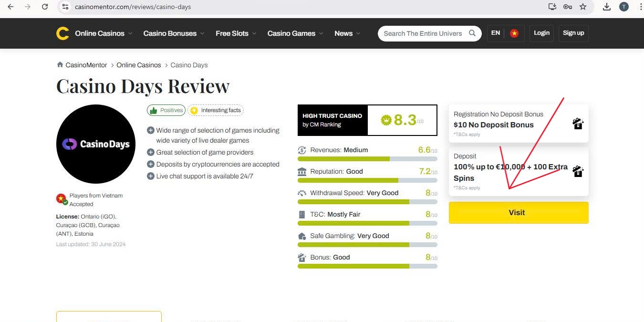Screen dimensions: 644x322
Task: Click the browser forward arrow
Action: click(x=28, y=7)
